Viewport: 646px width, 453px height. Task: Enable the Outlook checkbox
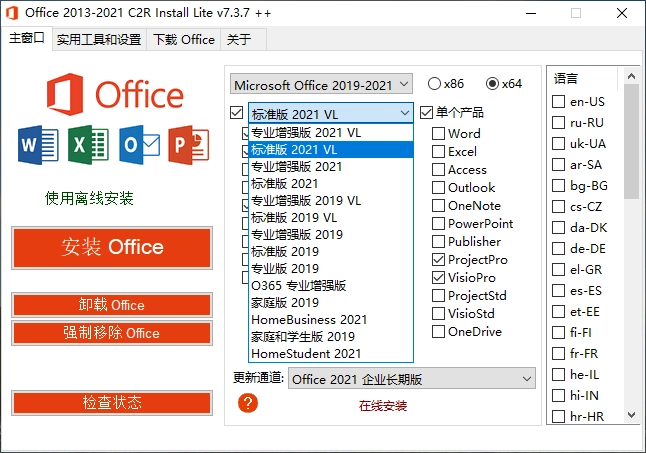pyautogui.click(x=438, y=187)
